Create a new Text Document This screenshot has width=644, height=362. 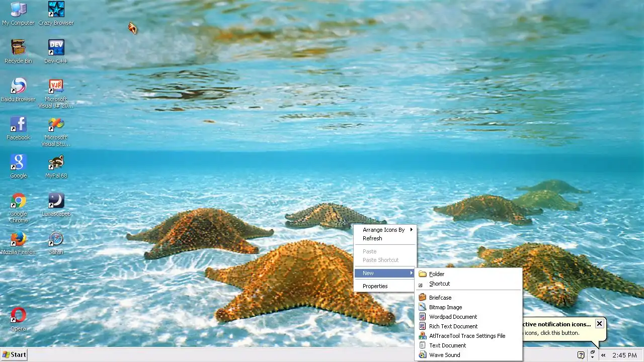point(468,345)
